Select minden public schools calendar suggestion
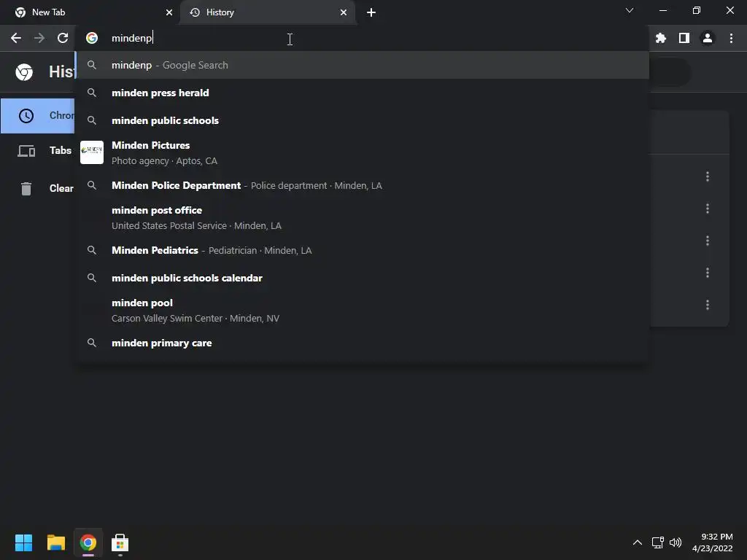 [363, 278]
